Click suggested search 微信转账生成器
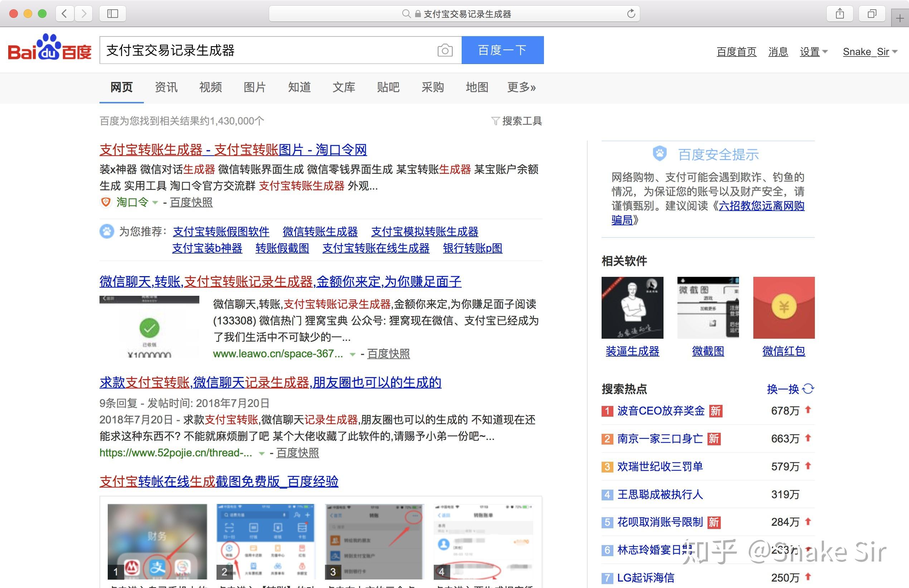The image size is (909, 588). [320, 231]
